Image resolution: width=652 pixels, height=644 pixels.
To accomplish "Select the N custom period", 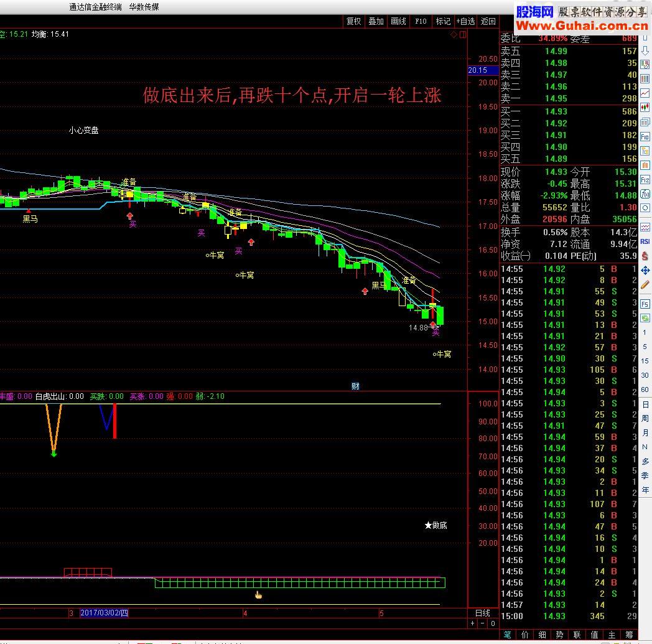I will tap(645, 447).
